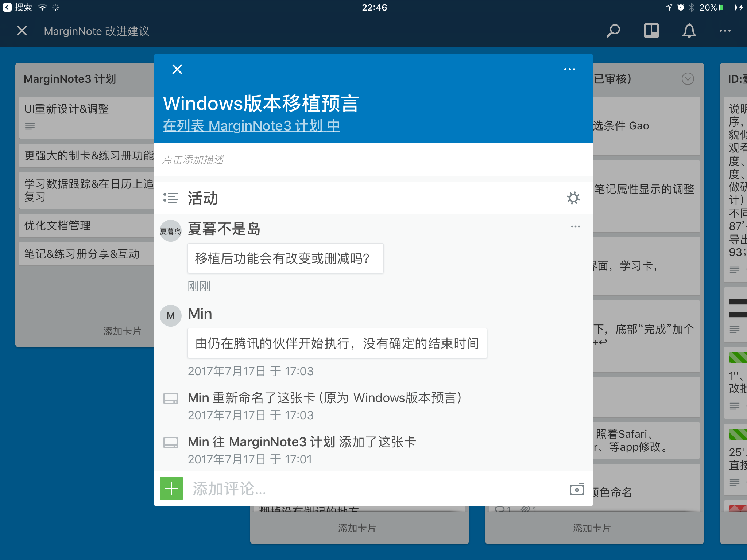
Task: Open board menu three dots in header
Action: 725,31
